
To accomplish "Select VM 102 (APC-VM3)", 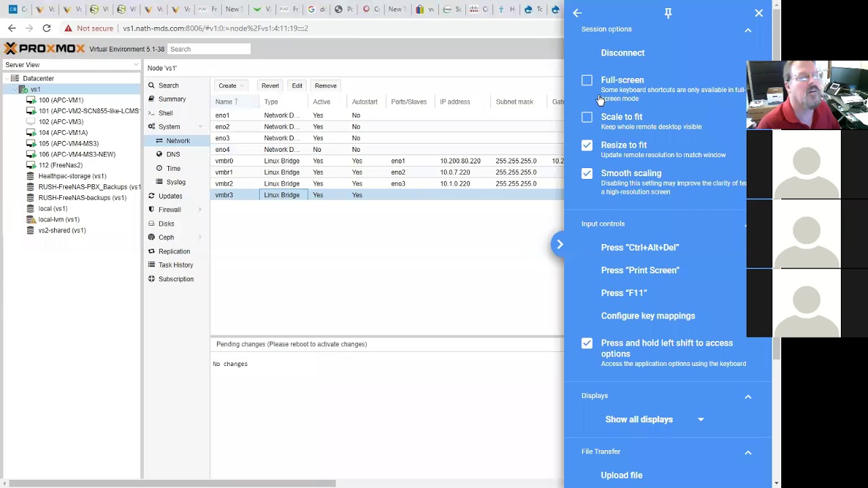I will click(x=61, y=122).
